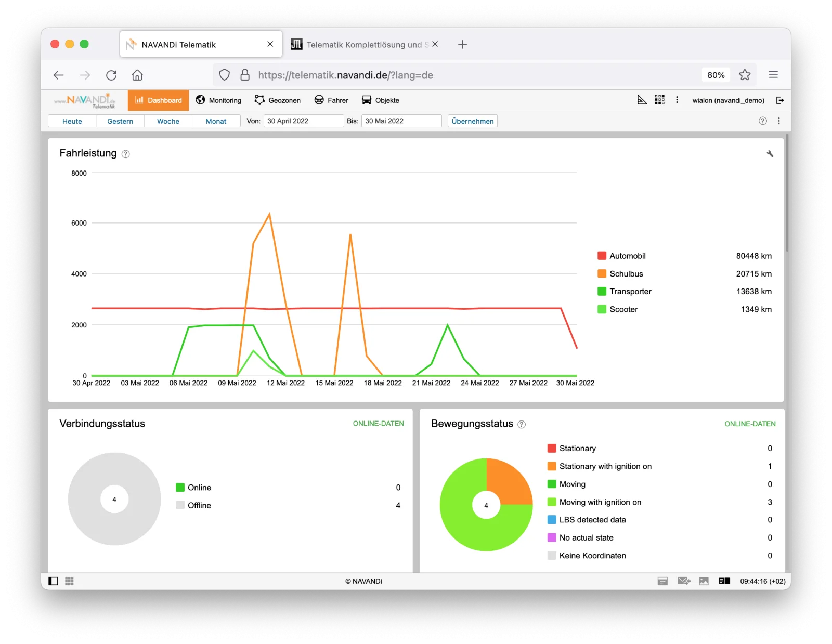832x644 pixels.
Task: Click the help icon beside Bewegungsstatus
Action: [522, 425]
